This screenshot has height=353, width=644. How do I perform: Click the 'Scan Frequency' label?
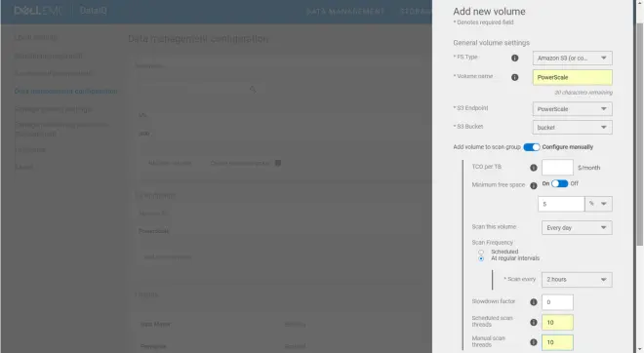click(492, 242)
